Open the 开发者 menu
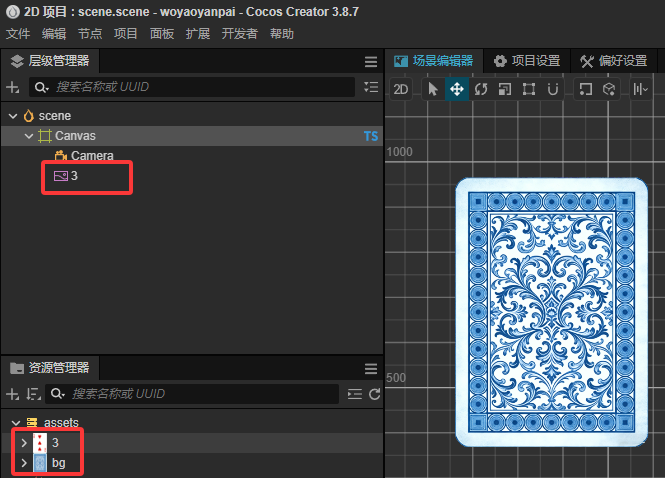Image resolution: width=665 pixels, height=478 pixels. pos(240,34)
